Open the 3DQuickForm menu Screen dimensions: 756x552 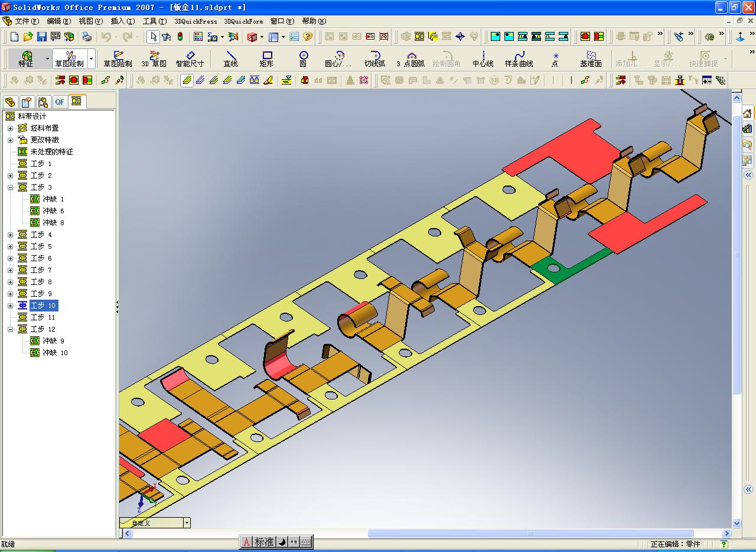point(244,21)
